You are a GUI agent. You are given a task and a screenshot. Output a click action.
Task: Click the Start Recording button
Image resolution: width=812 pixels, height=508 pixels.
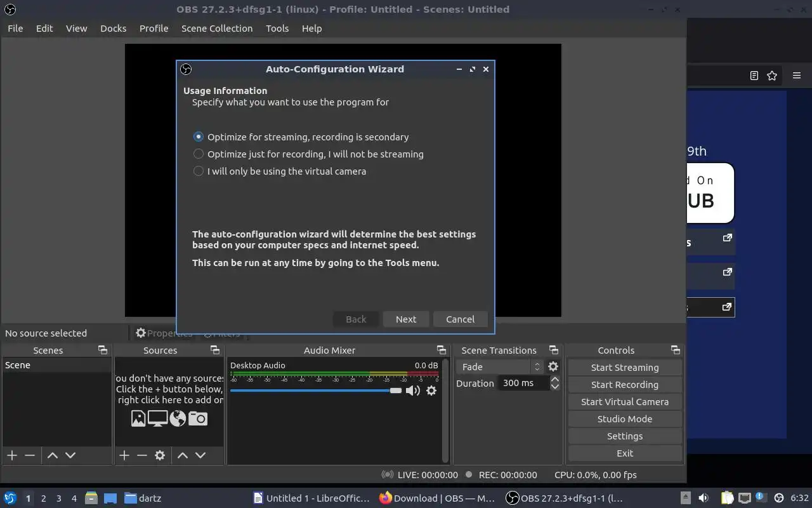click(x=625, y=384)
